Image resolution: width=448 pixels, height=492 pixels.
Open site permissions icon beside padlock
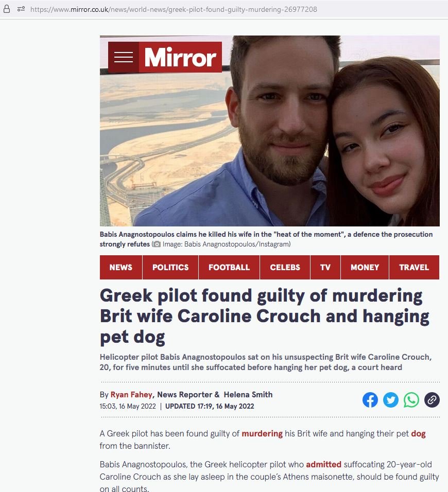(x=21, y=9)
